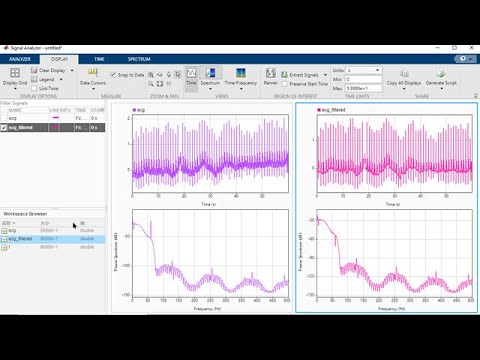Click the ecg_filtered pink line color swatch
This screenshot has width=480, height=360.
pos(56,127)
